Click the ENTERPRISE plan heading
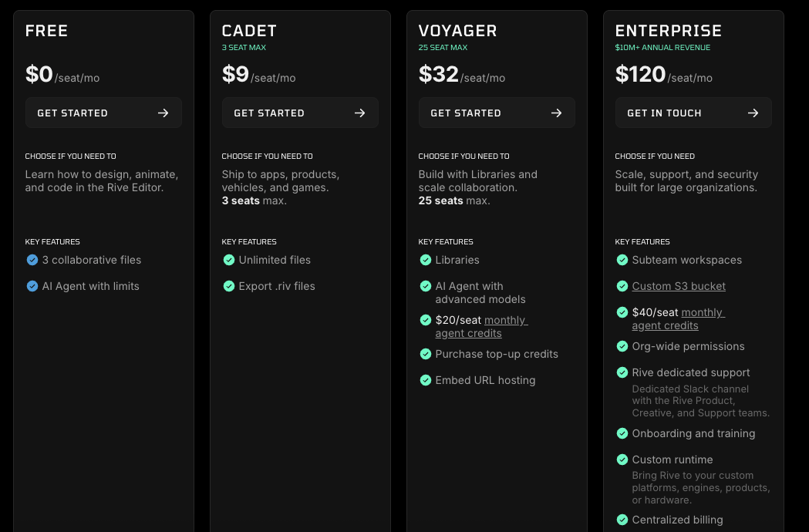Image resolution: width=809 pixels, height=532 pixels. point(668,30)
